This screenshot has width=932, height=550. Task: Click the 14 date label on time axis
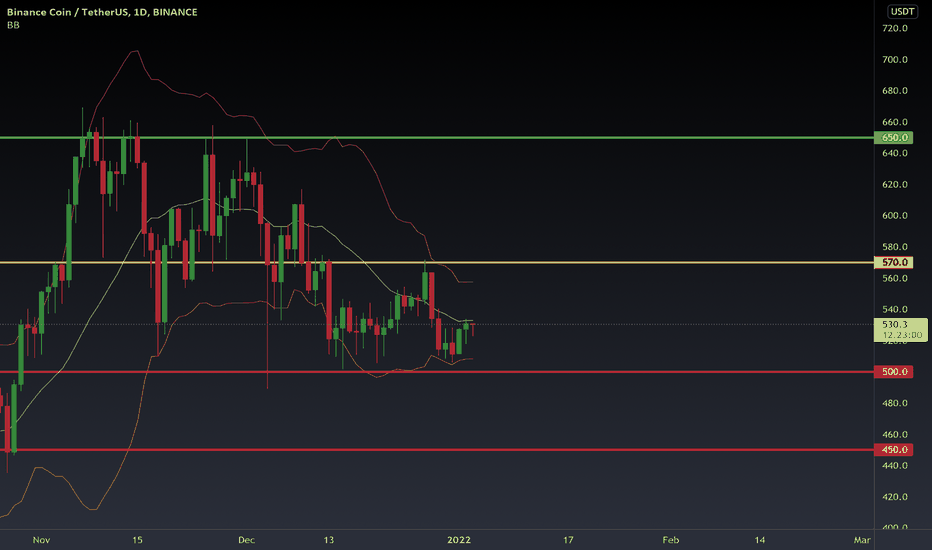[x=760, y=540]
